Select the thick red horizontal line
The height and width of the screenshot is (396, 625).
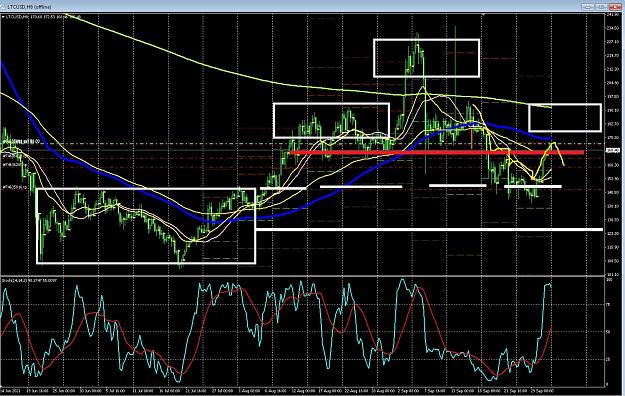coord(437,152)
